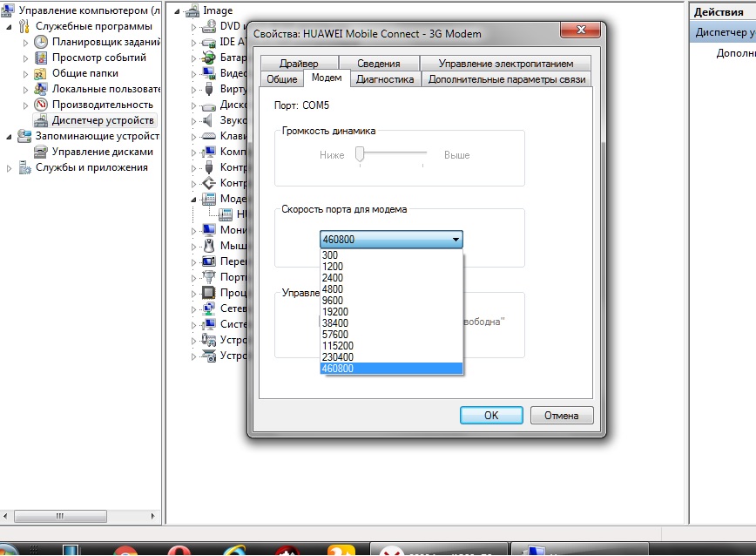This screenshot has width=756, height=556.
Task: Click the keyboard (Клавиатуры) icon
Action: (x=209, y=136)
